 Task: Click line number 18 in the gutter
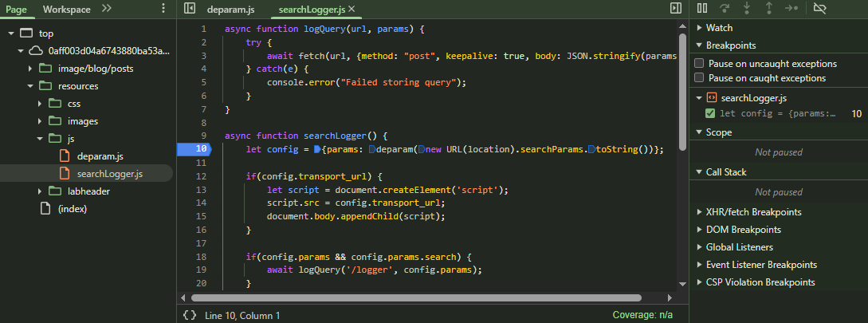[201, 257]
